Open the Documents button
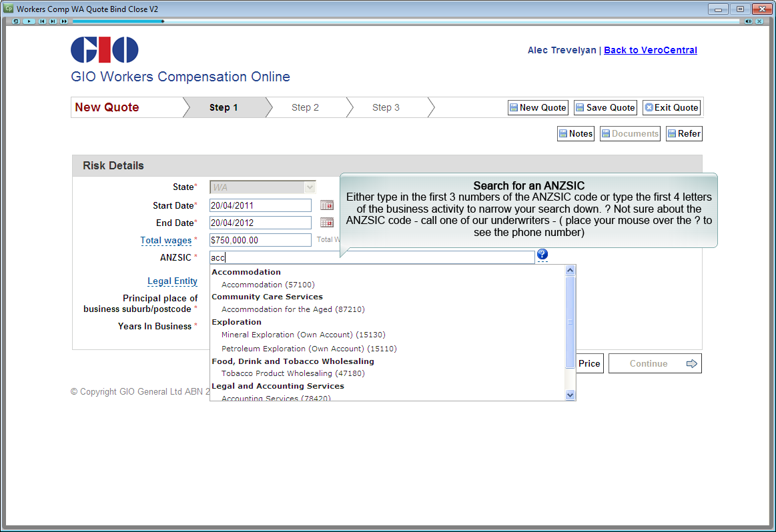The height and width of the screenshot is (532, 776). 630,133
